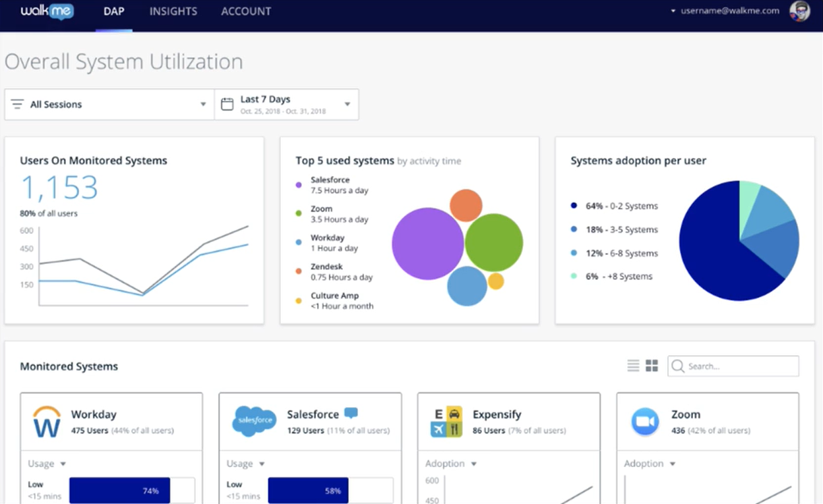The width and height of the screenshot is (823, 504).
Task: Click the 64% dark blue legend dot
Action: (x=574, y=206)
